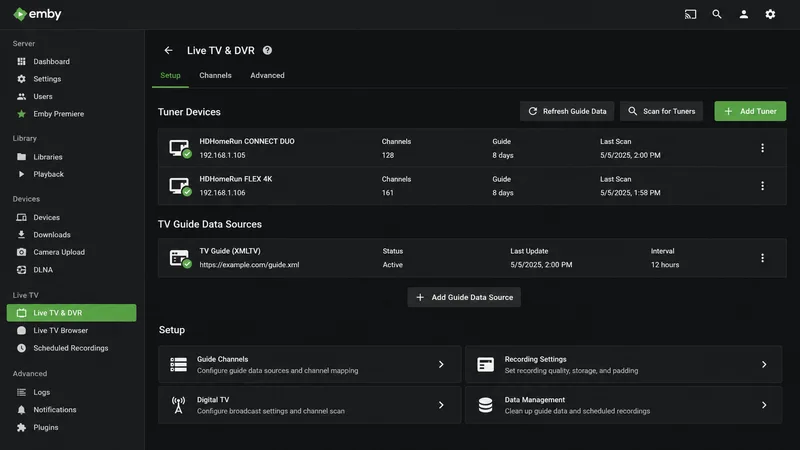
Task: Click the Emby Premiere star icon
Action: pyautogui.click(x=21, y=114)
